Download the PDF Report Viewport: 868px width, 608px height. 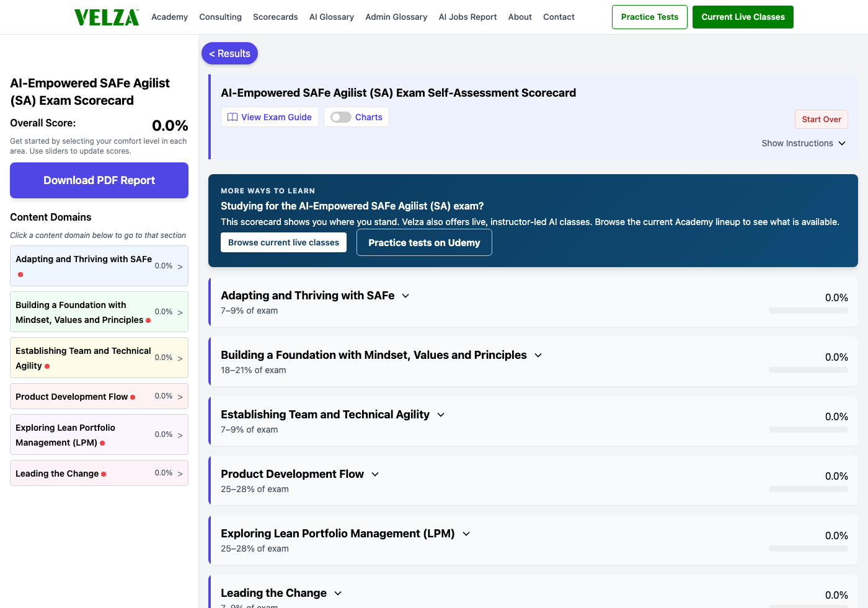click(99, 180)
